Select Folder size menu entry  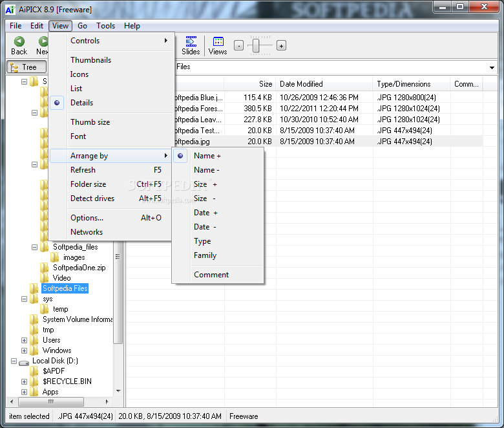point(111,184)
